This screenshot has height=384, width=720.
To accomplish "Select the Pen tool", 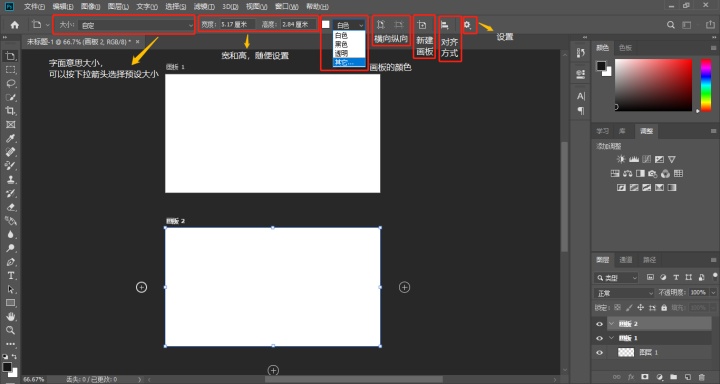I will [x=10, y=262].
